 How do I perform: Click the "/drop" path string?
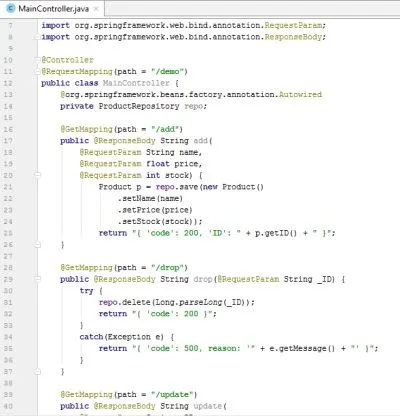pos(169,268)
